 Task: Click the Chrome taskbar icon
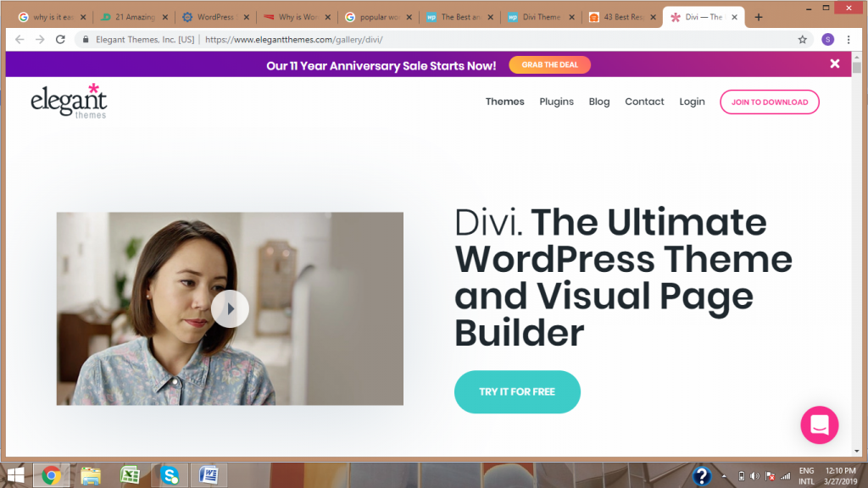tap(51, 475)
